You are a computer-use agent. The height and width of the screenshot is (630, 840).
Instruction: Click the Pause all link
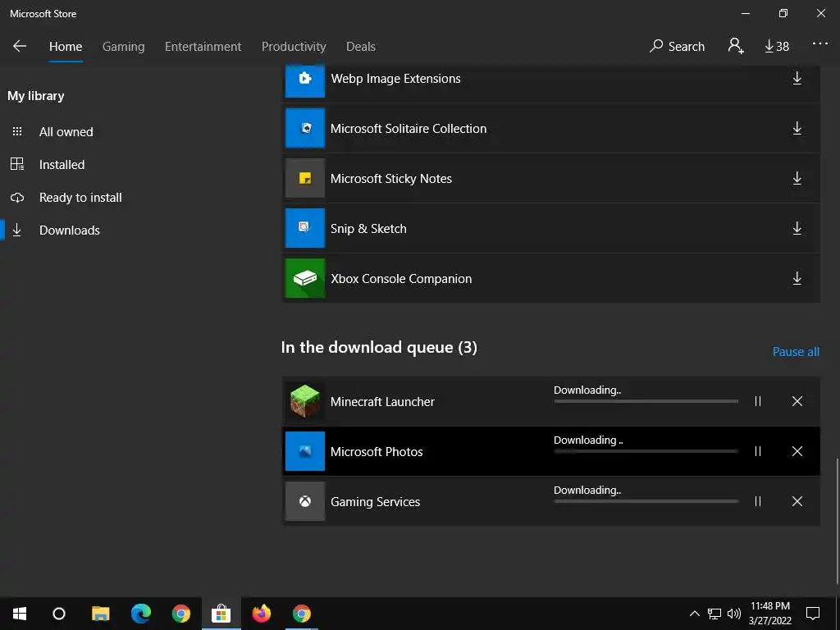[796, 352]
